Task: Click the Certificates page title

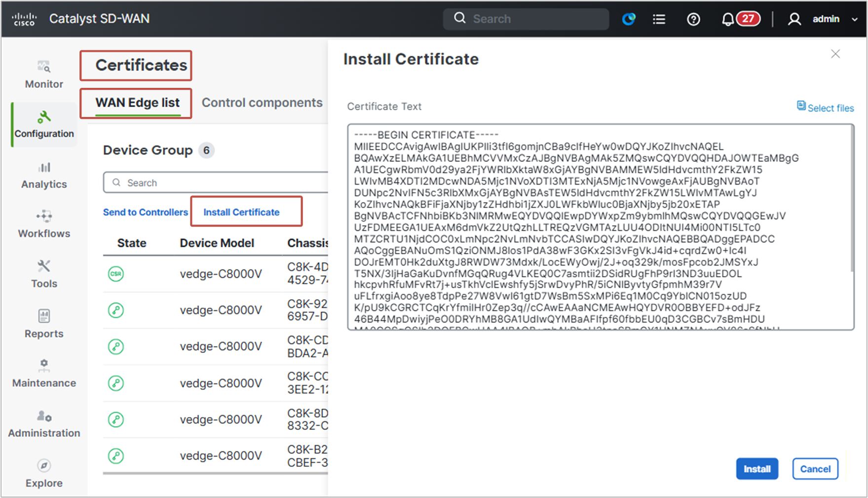Action: point(141,65)
